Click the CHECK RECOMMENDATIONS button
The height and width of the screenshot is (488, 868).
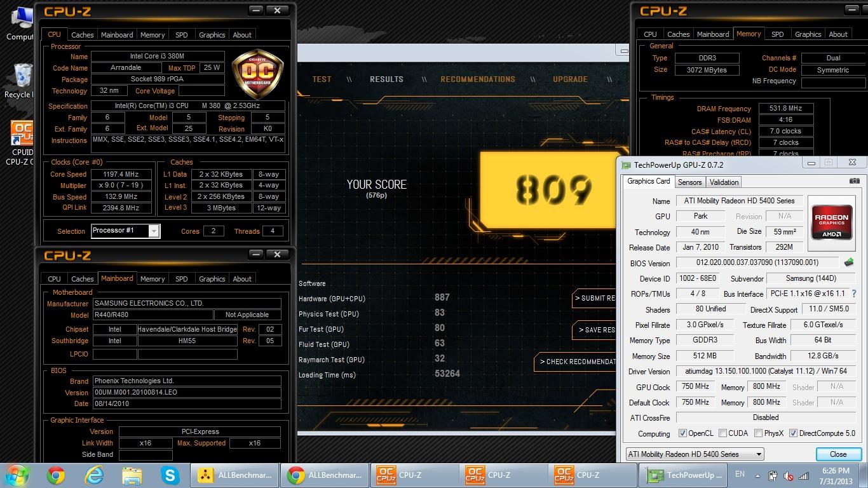pos(576,362)
